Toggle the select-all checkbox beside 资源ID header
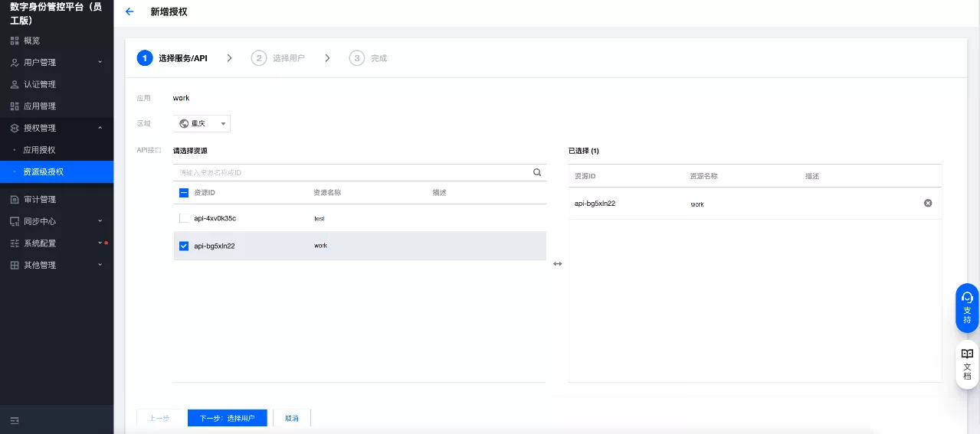 (x=184, y=193)
